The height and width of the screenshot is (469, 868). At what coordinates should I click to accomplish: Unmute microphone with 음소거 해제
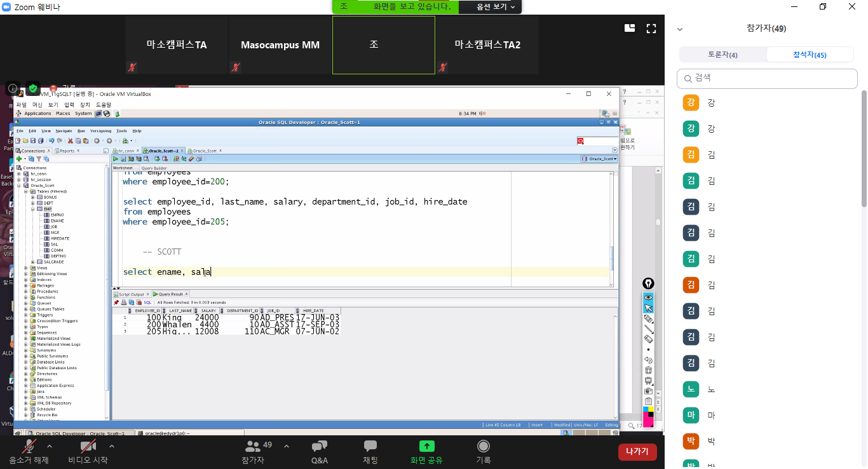click(x=29, y=451)
